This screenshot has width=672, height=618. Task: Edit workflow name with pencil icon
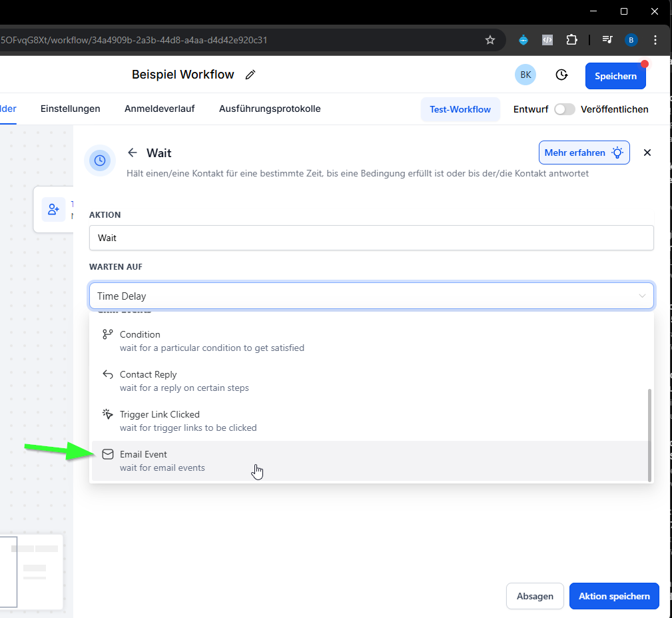[x=250, y=75]
